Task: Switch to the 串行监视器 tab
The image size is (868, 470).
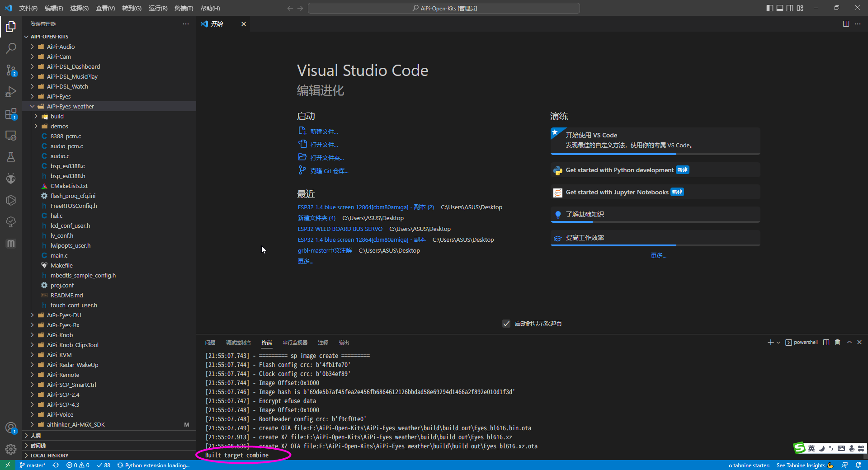Action: point(295,343)
